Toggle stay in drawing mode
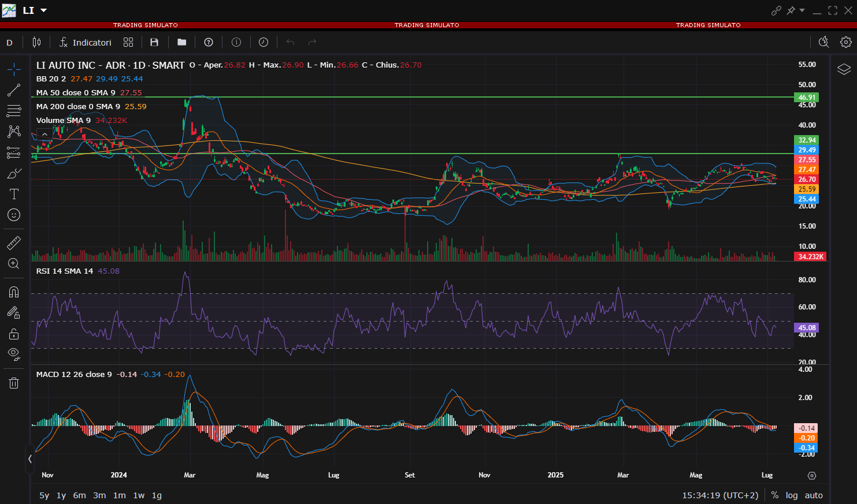 coord(14,313)
